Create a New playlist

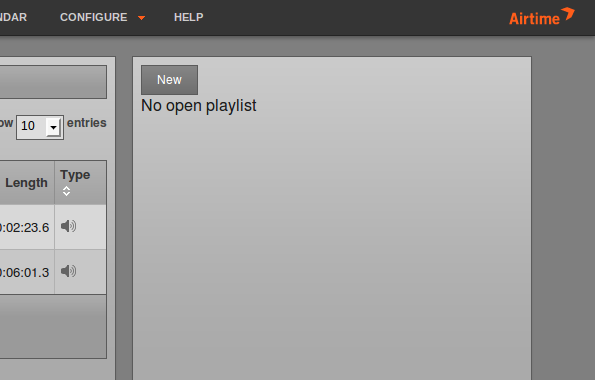(x=169, y=80)
